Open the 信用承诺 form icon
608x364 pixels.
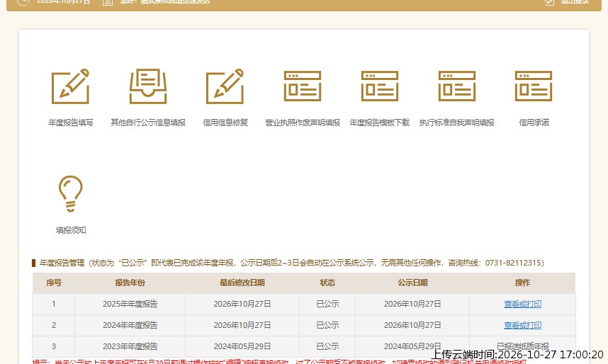pos(534,86)
